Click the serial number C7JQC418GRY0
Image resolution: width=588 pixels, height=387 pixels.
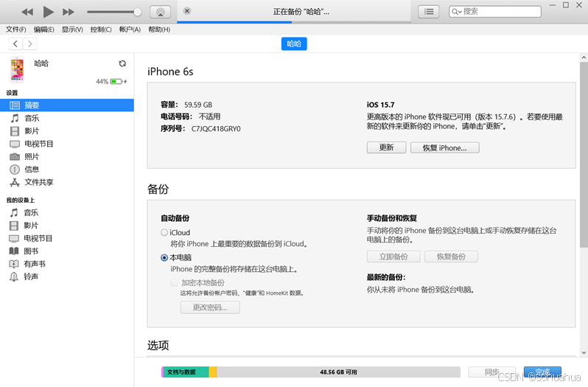216,128
